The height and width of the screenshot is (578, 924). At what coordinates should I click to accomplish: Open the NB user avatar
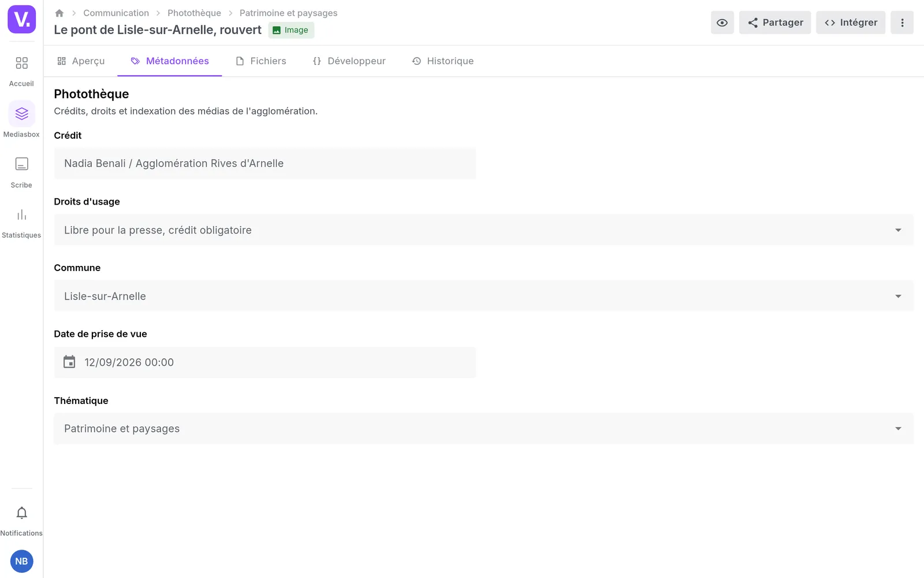(x=21, y=561)
